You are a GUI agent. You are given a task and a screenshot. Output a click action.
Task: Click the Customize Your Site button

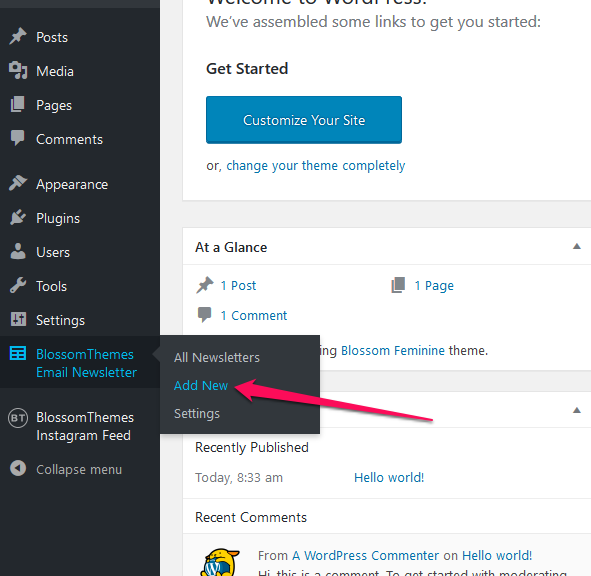coord(304,120)
